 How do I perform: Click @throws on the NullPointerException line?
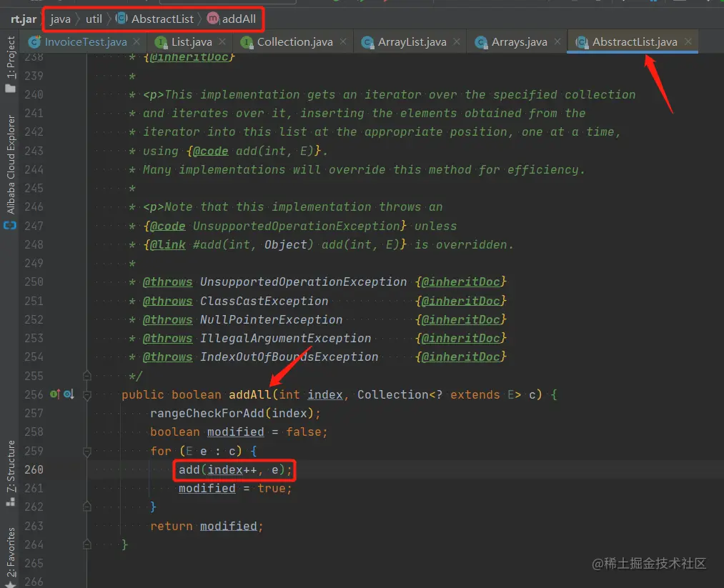168,320
